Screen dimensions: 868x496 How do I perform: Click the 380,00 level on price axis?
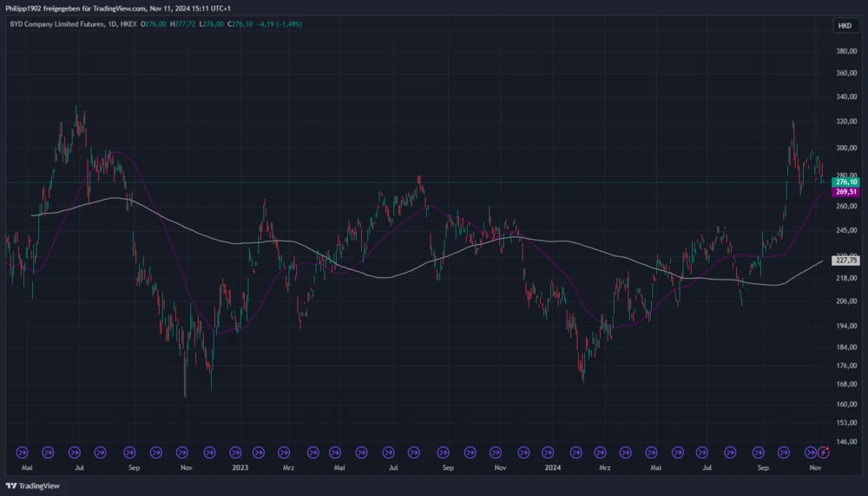tap(845, 50)
